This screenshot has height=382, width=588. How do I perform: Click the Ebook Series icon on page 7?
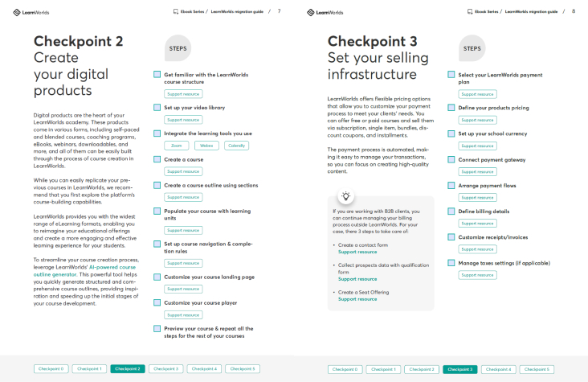point(176,12)
